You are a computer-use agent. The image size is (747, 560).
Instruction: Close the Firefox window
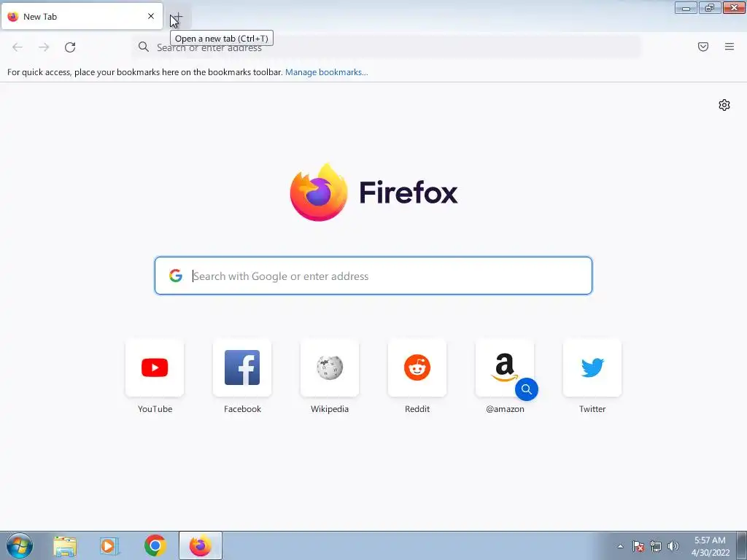[734, 8]
